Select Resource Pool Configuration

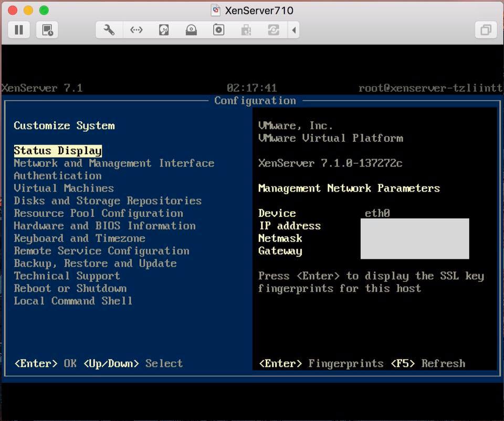coord(98,214)
